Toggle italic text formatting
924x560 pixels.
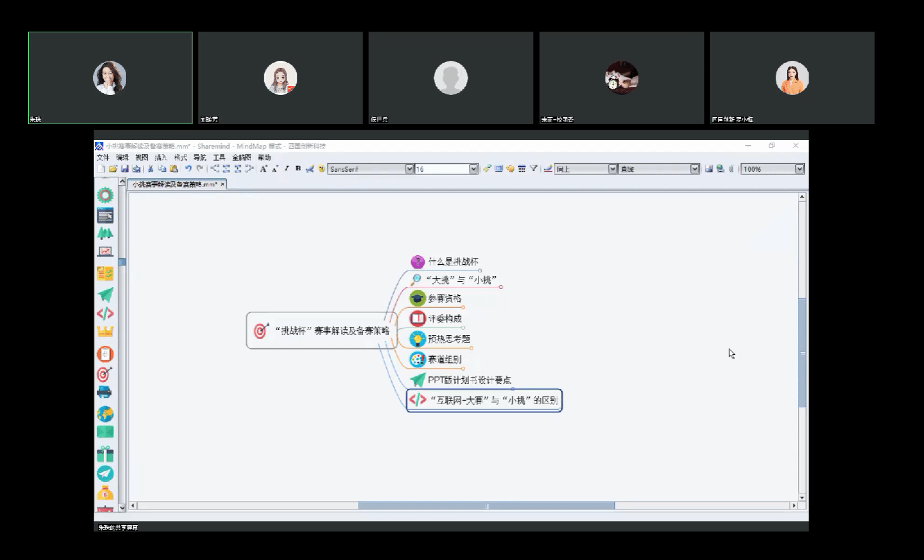[286, 169]
